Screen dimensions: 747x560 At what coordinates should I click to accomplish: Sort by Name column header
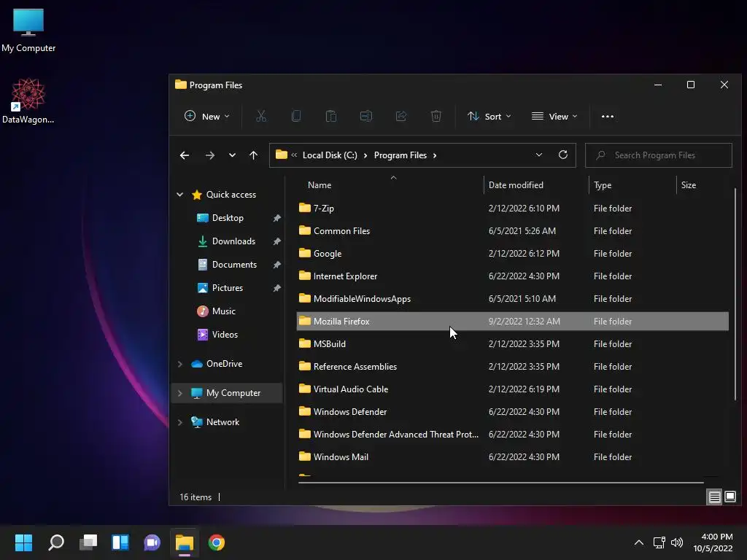coord(320,185)
